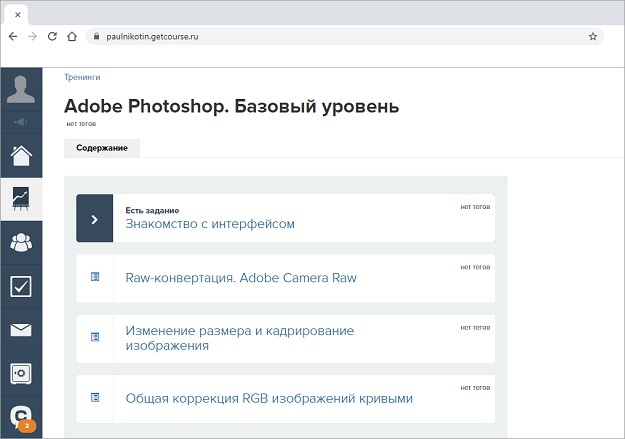Viewport: 625px width, 439px height.
Task: Click the speaker notifications icon in sidebar
Action: click(21, 122)
